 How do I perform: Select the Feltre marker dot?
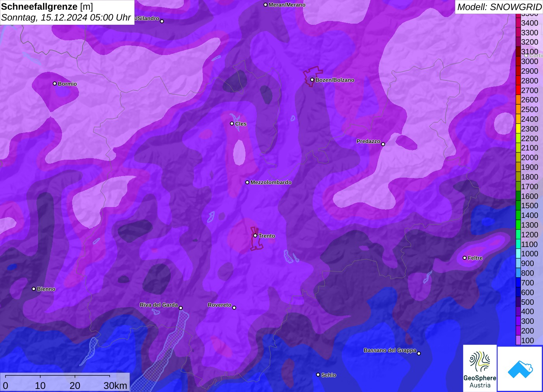point(465,258)
